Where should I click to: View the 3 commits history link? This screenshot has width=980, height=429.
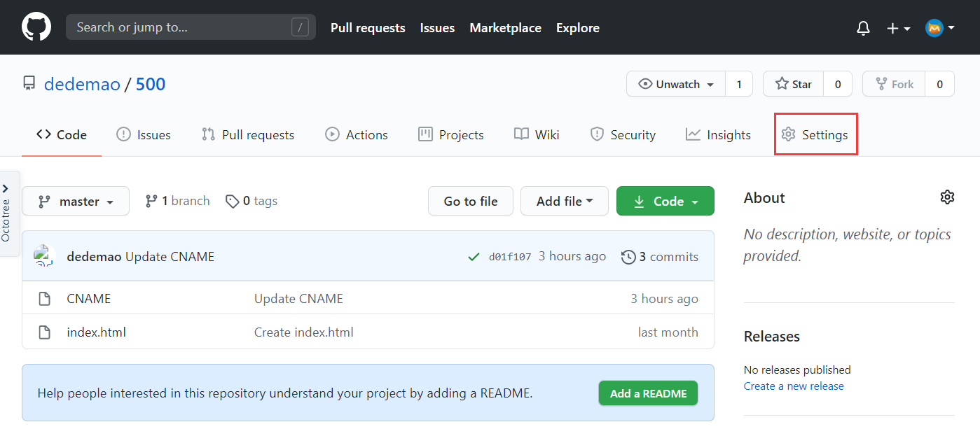(660, 257)
